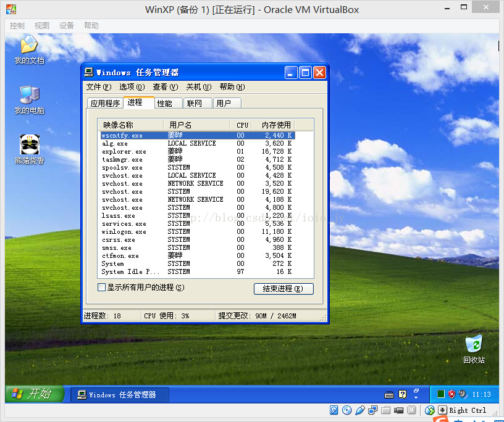Select csrss.exe process row
Screen dimensions: 504x422
pos(196,239)
